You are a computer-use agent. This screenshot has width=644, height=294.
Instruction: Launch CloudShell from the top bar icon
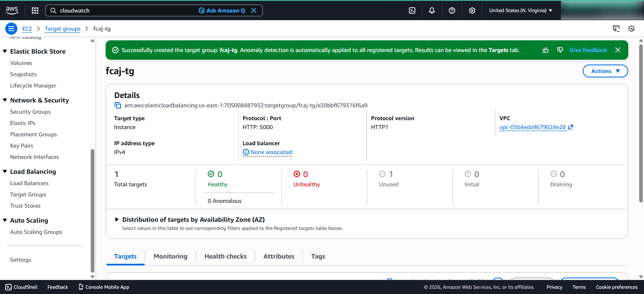[x=412, y=10]
